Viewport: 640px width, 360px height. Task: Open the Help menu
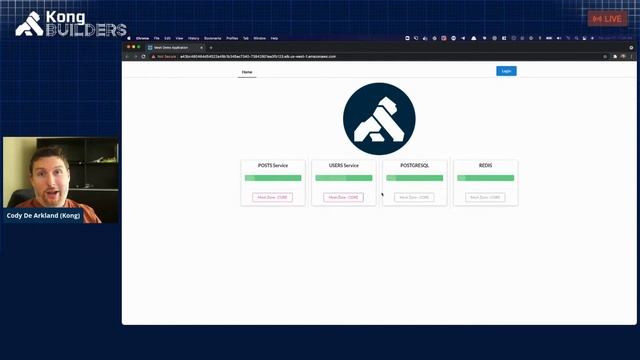tap(274, 38)
